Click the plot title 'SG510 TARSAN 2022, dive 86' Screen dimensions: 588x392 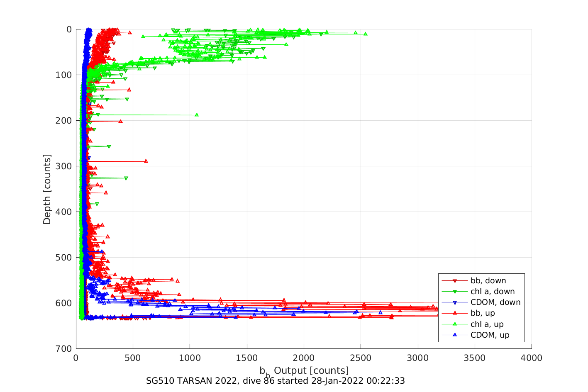pos(210,381)
